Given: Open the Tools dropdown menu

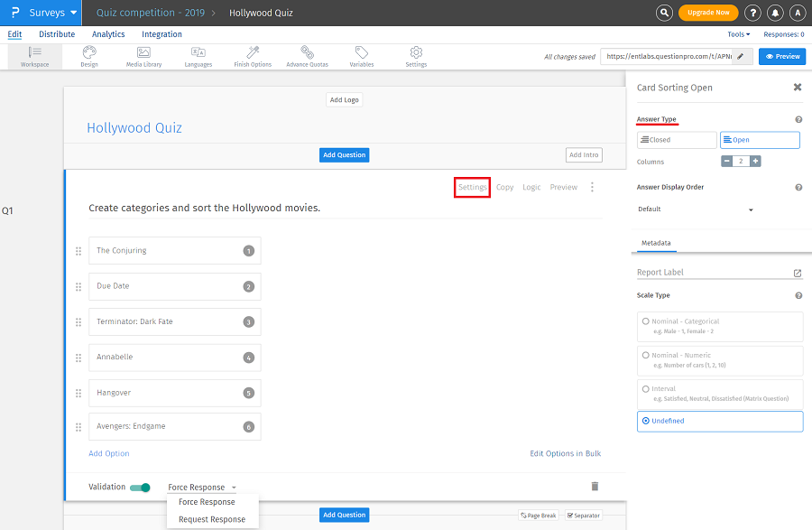Looking at the screenshot, I should point(738,34).
